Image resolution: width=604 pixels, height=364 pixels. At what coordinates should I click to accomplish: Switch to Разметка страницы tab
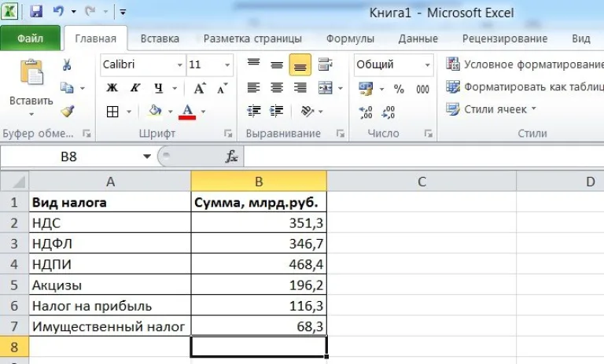pos(252,39)
